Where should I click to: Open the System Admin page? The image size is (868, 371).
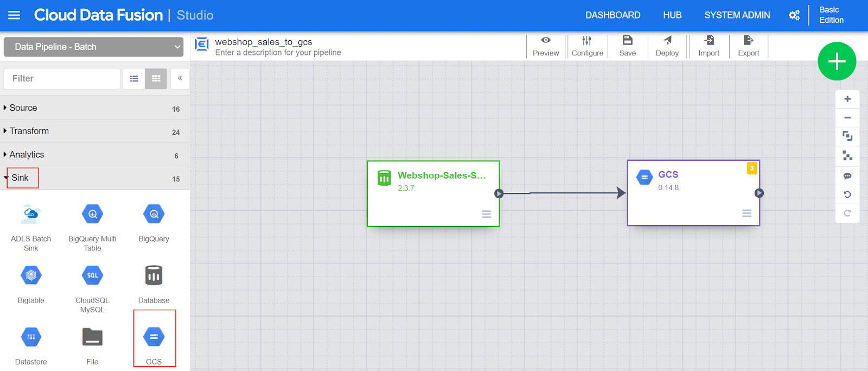[x=737, y=15]
